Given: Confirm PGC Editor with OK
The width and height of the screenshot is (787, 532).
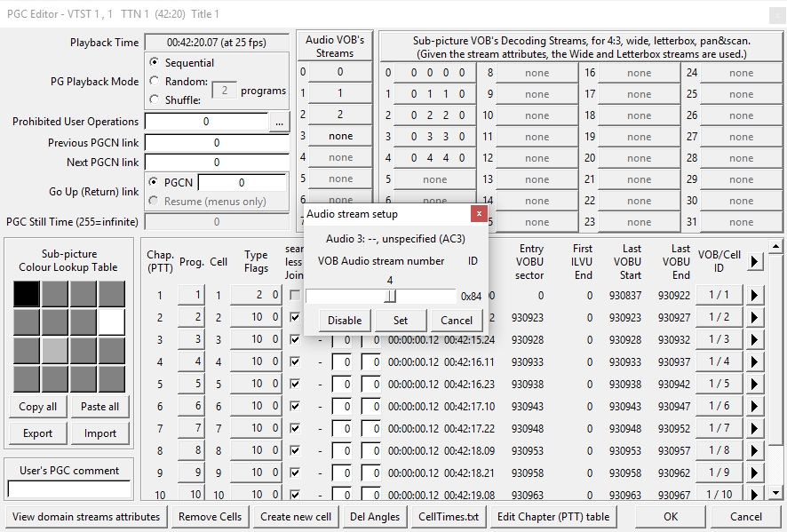Looking at the screenshot, I should [x=671, y=516].
